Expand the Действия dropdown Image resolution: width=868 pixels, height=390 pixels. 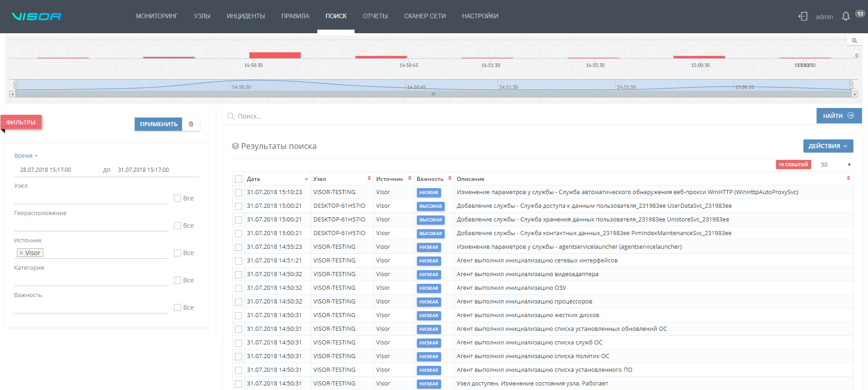[827, 146]
